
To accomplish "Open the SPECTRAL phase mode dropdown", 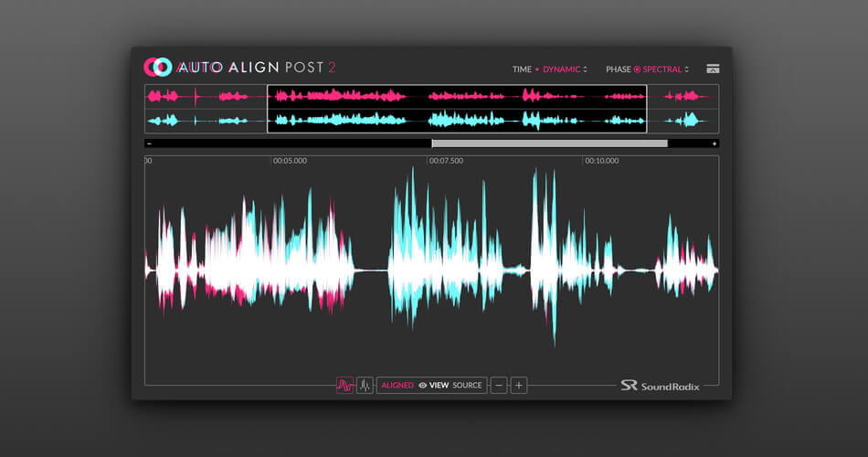I will click(x=665, y=69).
